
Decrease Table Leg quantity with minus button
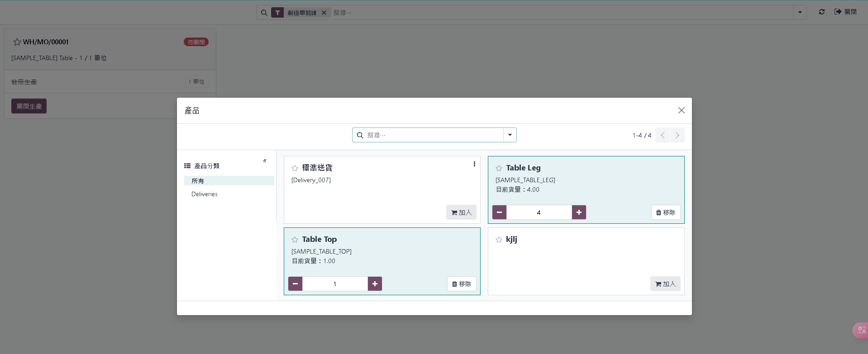tap(499, 212)
